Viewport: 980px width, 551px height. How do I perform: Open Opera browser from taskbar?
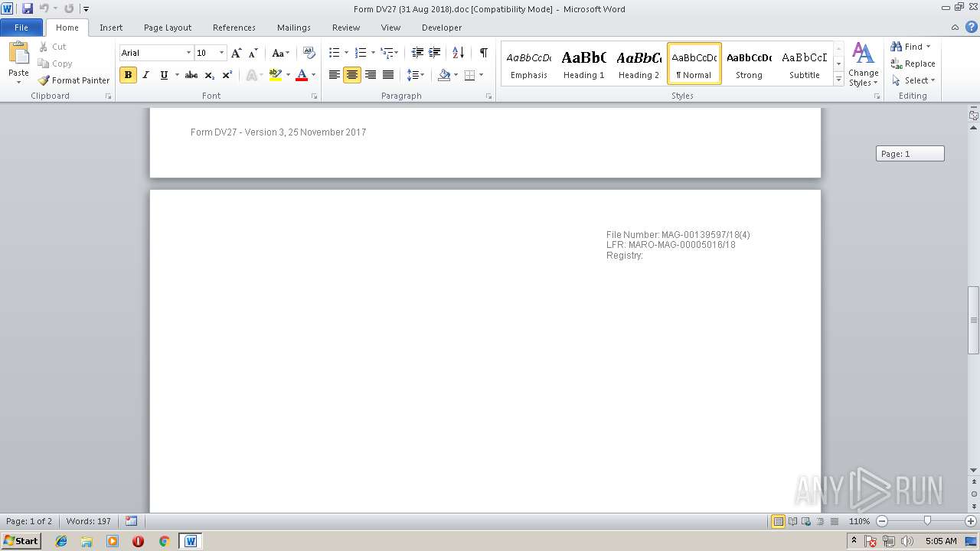pyautogui.click(x=138, y=541)
